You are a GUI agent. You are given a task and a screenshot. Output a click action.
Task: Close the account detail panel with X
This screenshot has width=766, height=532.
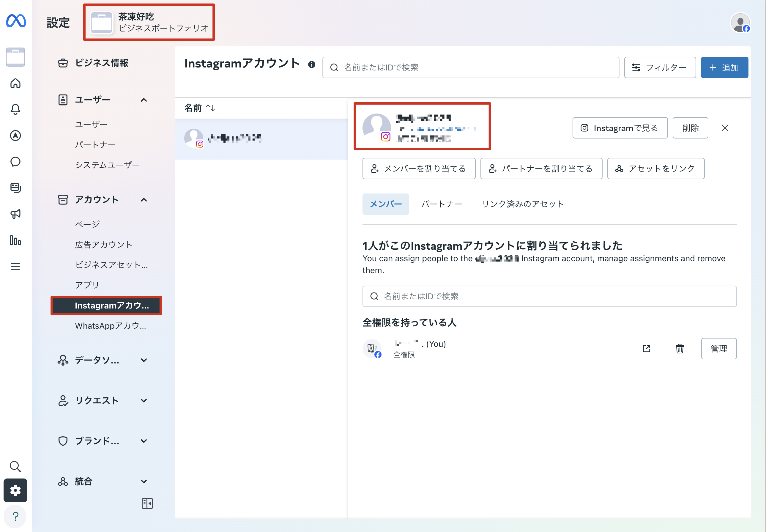pos(725,128)
